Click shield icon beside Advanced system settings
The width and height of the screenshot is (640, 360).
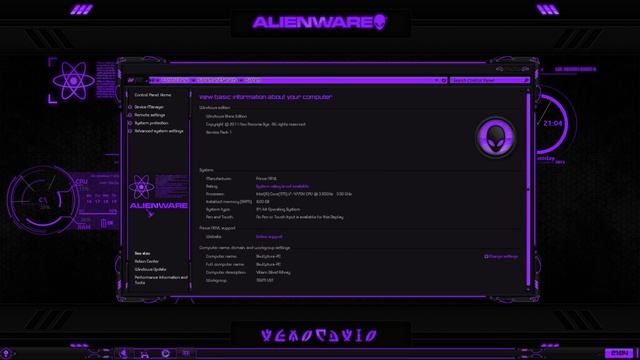[130, 131]
